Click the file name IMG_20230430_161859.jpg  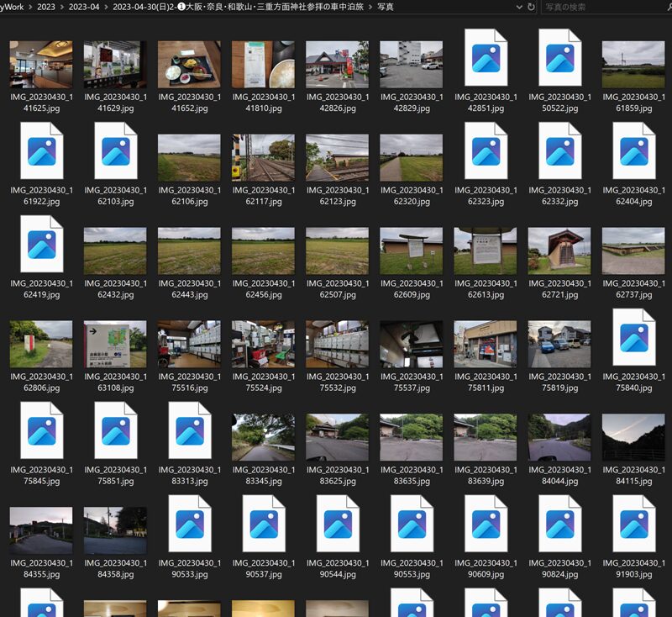634,103
